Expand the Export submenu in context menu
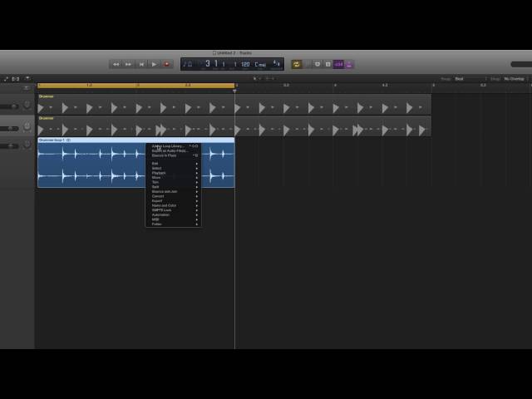 tap(174, 201)
